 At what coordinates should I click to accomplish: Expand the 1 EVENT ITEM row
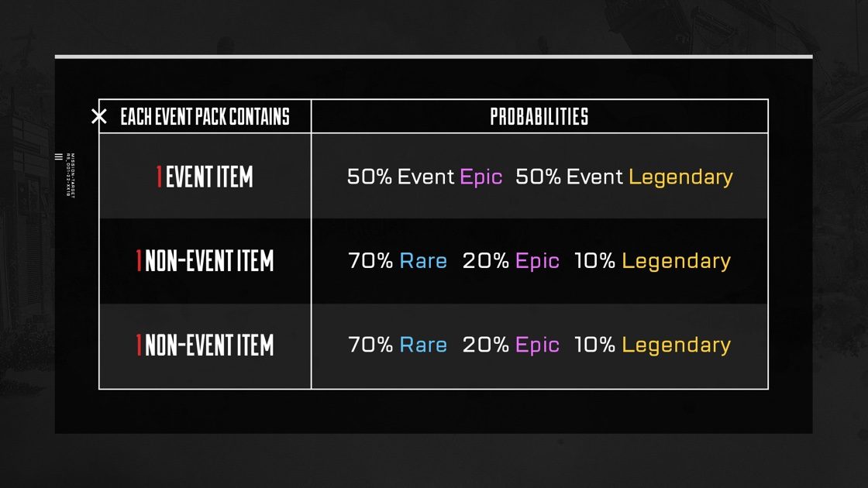[x=205, y=177]
